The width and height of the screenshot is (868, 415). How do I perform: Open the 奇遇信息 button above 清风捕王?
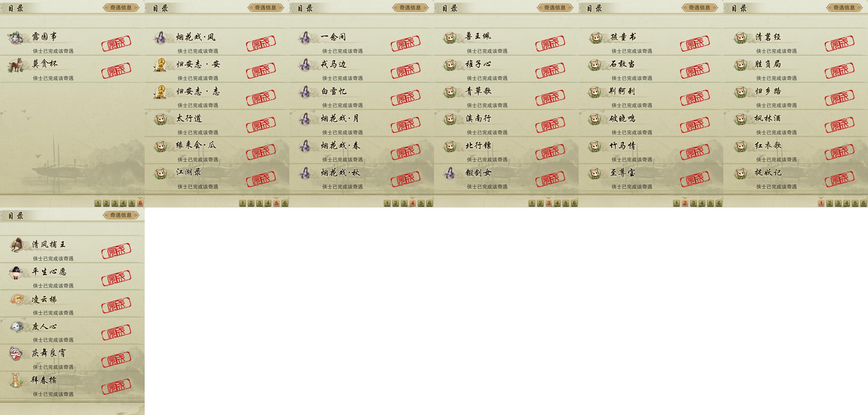click(x=121, y=215)
